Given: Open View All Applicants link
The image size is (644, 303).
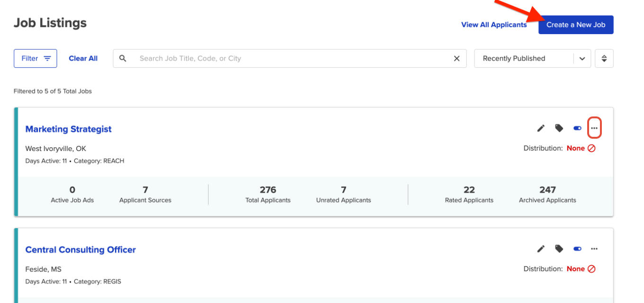Looking at the screenshot, I should 494,25.
